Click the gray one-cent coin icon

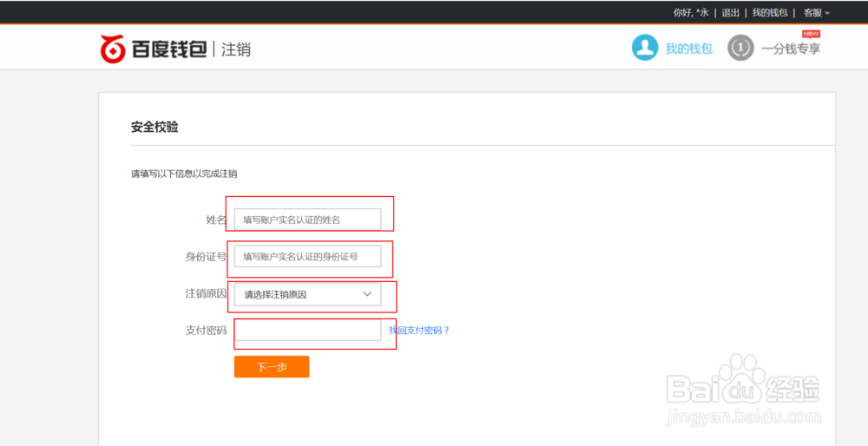tap(740, 48)
